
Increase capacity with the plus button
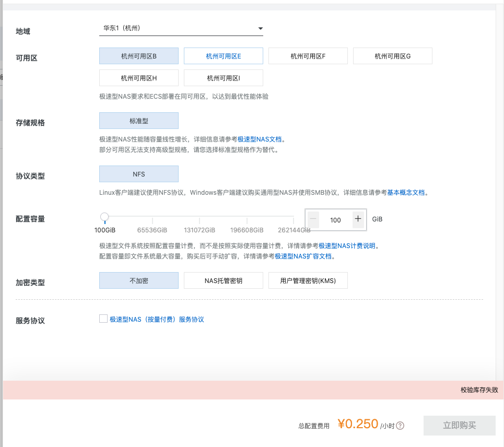[x=358, y=219]
